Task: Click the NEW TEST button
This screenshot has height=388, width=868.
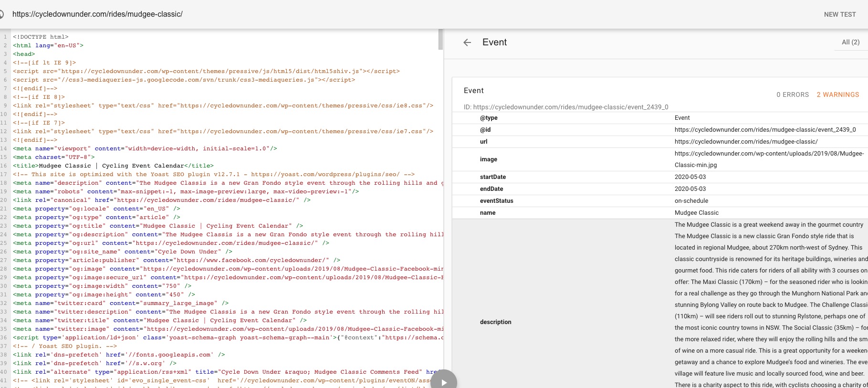Action: [x=839, y=14]
